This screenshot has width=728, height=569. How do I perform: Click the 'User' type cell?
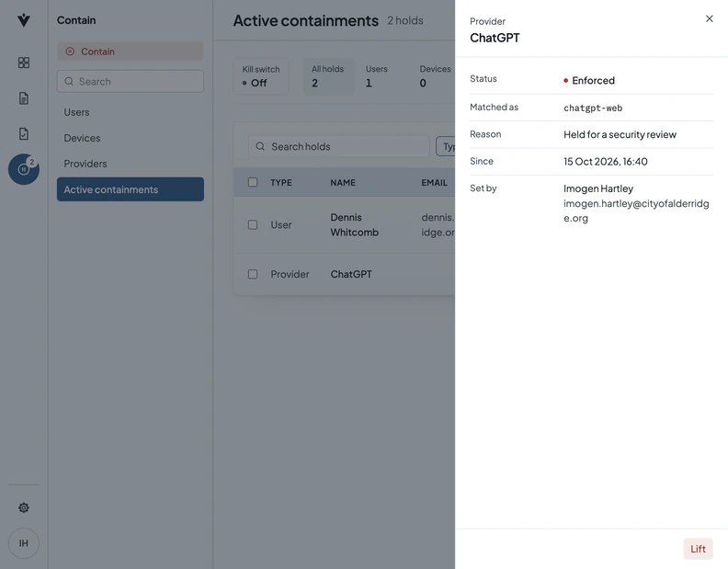(281, 225)
